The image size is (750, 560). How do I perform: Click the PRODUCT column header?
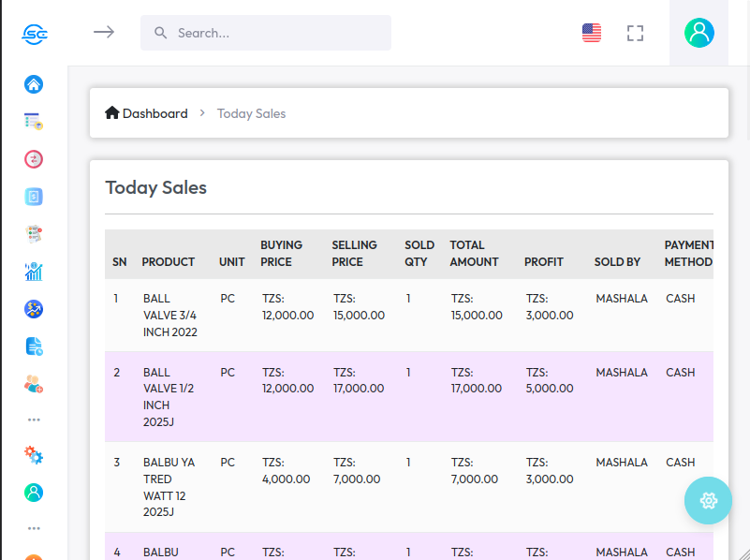coord(168,262)
